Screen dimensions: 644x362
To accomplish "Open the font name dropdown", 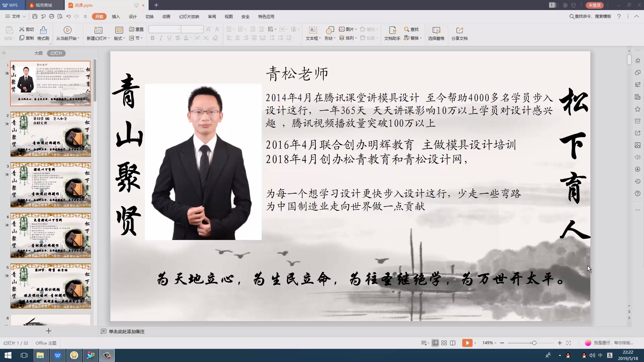I will tap(179, 29).
